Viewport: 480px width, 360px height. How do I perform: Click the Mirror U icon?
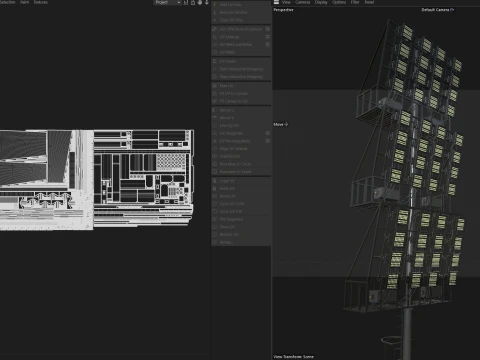[215, 110]
